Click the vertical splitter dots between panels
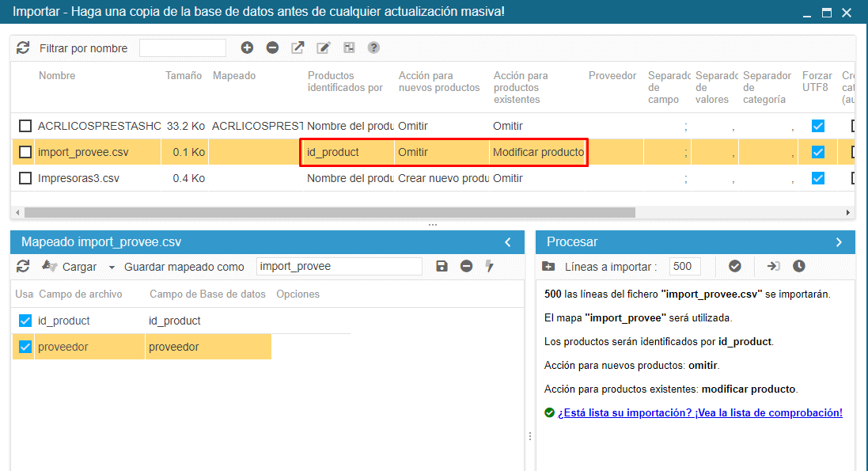 530,437
